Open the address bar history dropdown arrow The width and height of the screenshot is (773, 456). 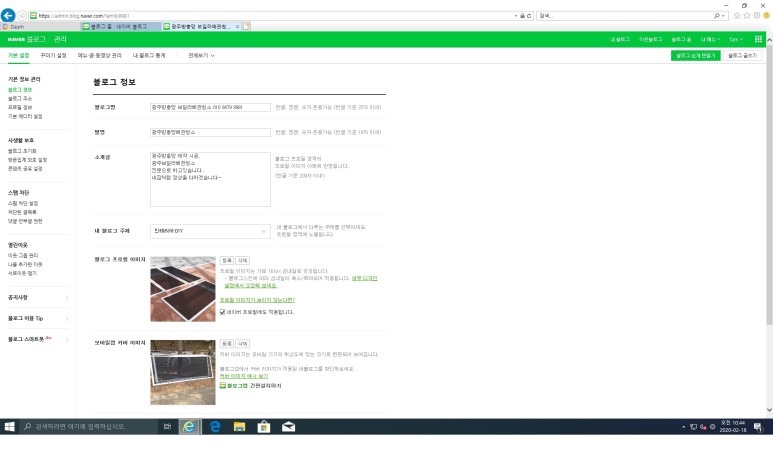click(x=516, y=16)
